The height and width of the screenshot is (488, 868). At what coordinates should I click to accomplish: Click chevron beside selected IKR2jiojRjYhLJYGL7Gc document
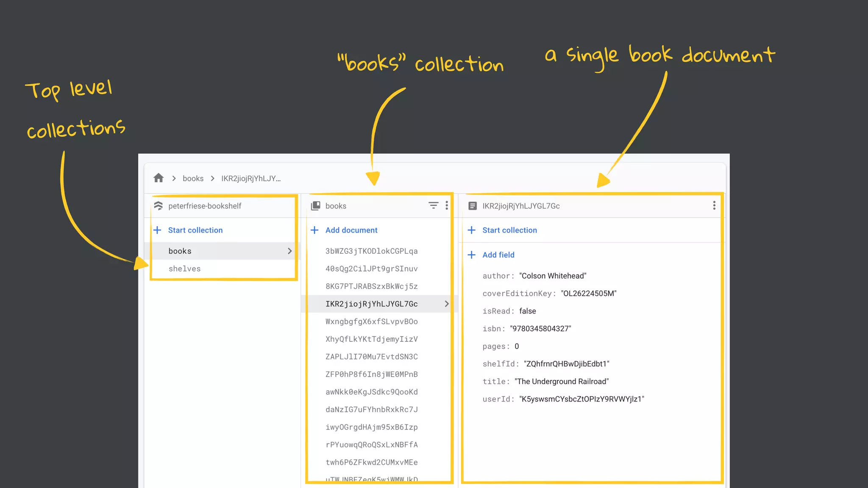click(446, 304)
